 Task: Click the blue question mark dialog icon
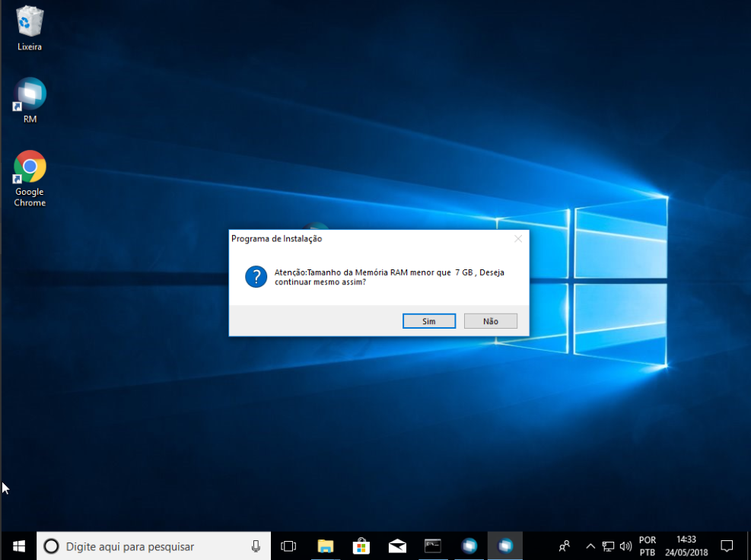(x=256, y=277)
